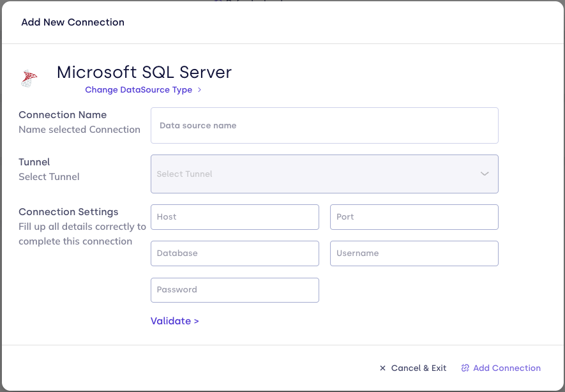The height and width of the screenshot is (392, 565).
Task: Click the Tunnel field label
Action: click(34, 162)
